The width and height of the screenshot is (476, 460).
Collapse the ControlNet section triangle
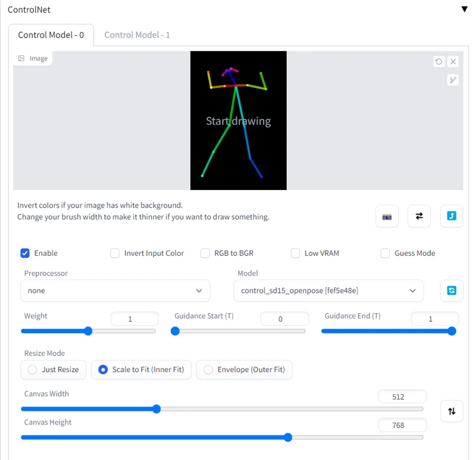tap(464, 9)
